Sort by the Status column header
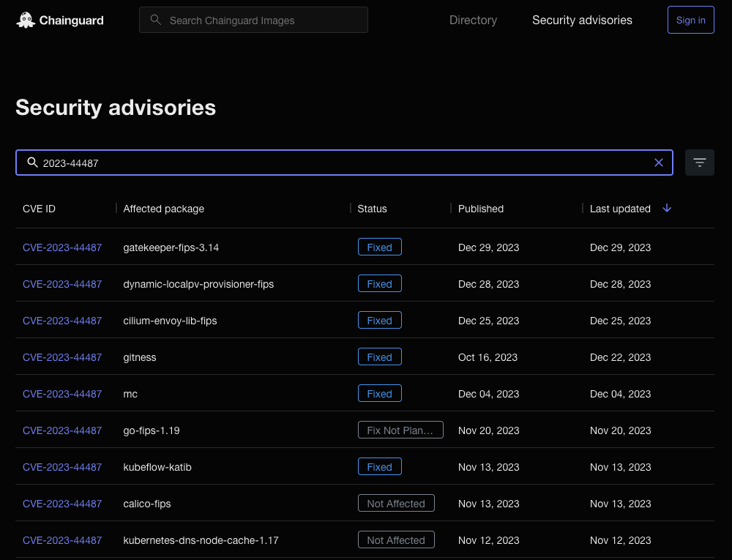The width and height of the screenshot is (732, 560). (372, 209)
